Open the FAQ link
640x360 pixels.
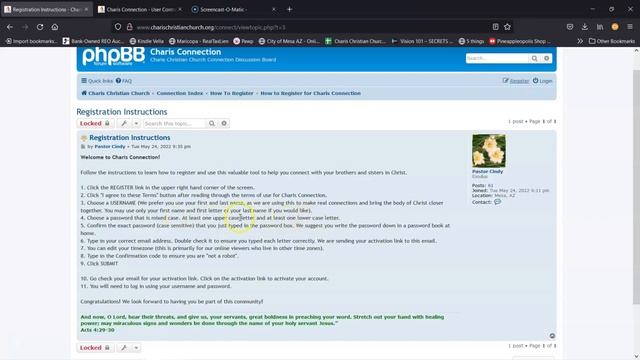click(x=124, y=81)
